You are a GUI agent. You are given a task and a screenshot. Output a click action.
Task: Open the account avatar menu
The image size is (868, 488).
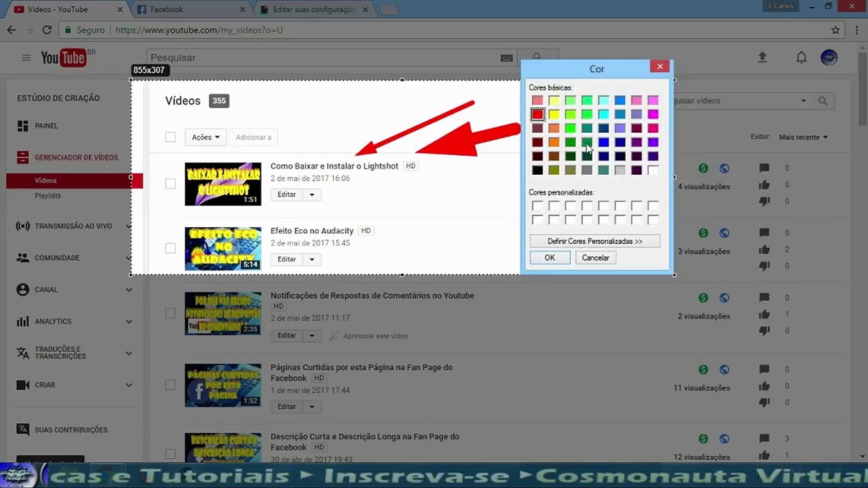pos(829,58)
